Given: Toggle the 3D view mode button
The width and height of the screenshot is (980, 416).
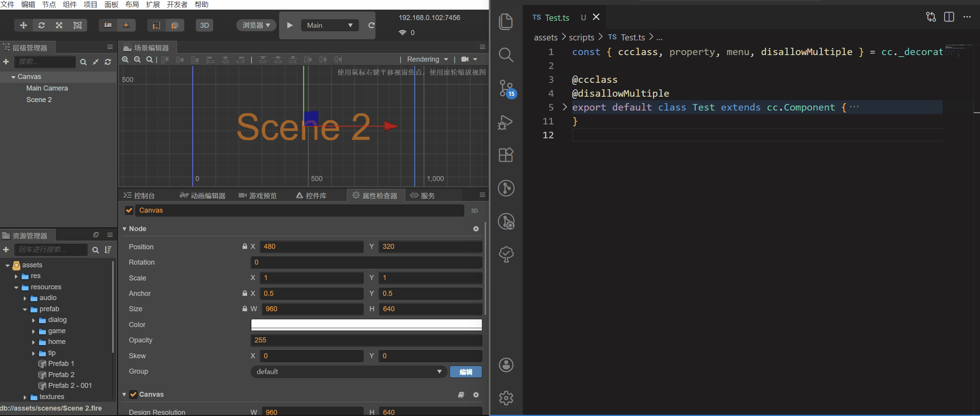Looking at the screenshot, I should pyautogui.click(x=204, y=25).
